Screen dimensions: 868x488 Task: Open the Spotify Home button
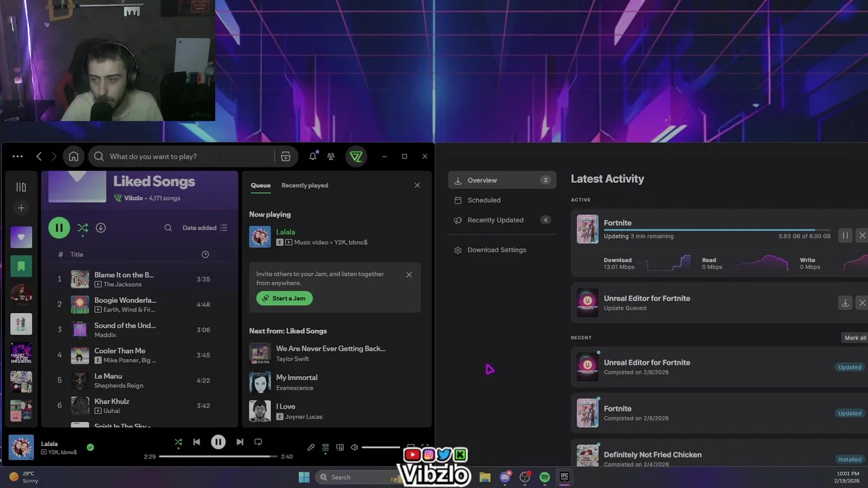click(73, 157)
